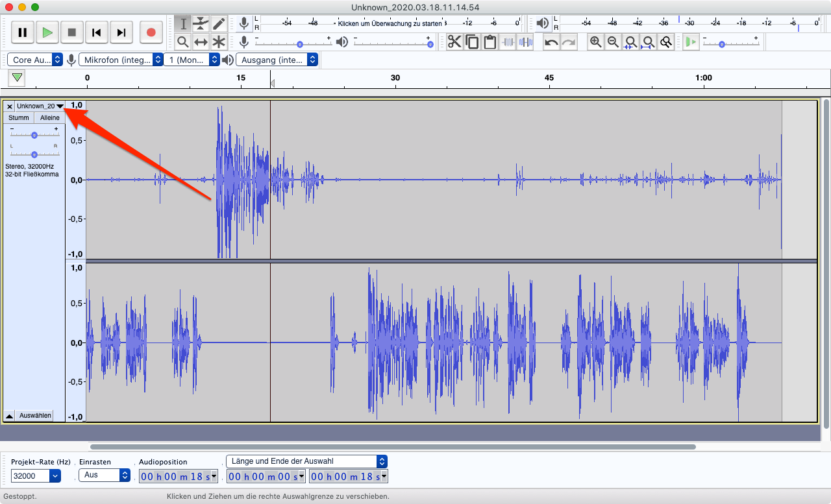Click the Zoom In magnifier
831x504 pixels.
pyautogui.click(x=595, y=42)
